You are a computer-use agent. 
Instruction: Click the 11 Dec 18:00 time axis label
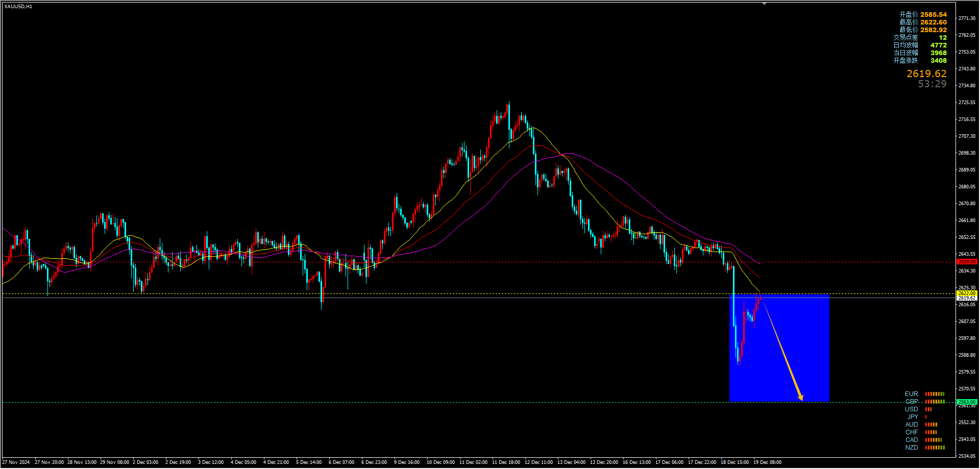(x=506, y=462)
